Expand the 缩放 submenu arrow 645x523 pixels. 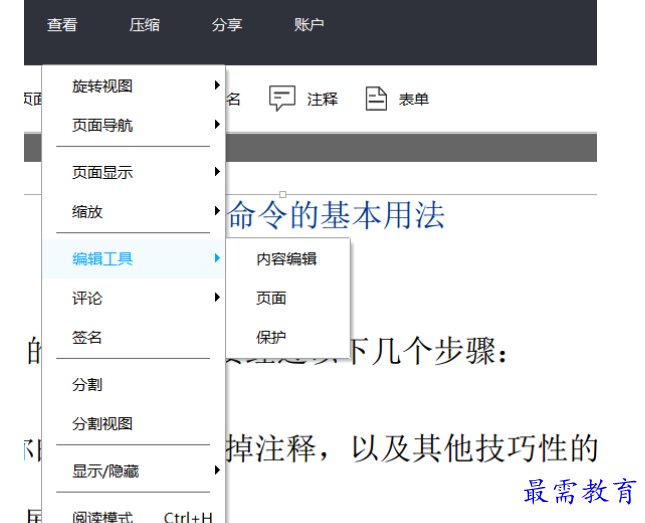point(217,211)
